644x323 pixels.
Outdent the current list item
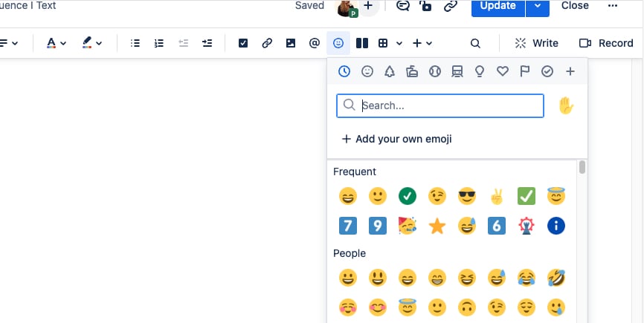click(x=183, y=43)
